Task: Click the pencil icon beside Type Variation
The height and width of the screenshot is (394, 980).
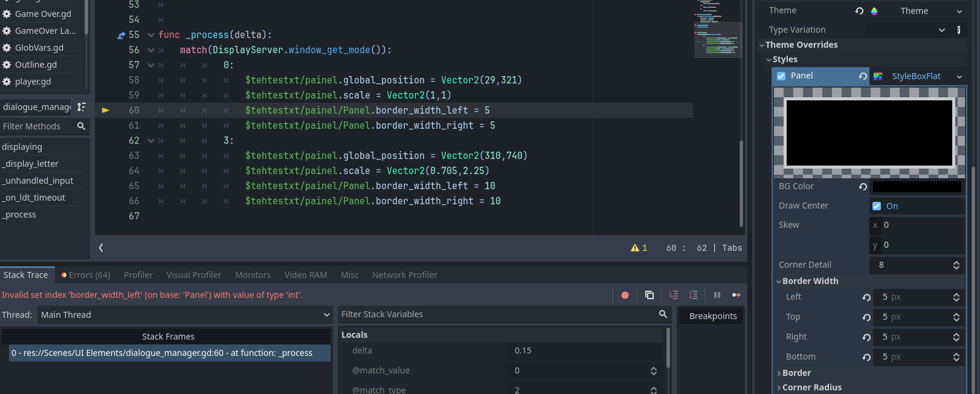Action: point(959,30)
